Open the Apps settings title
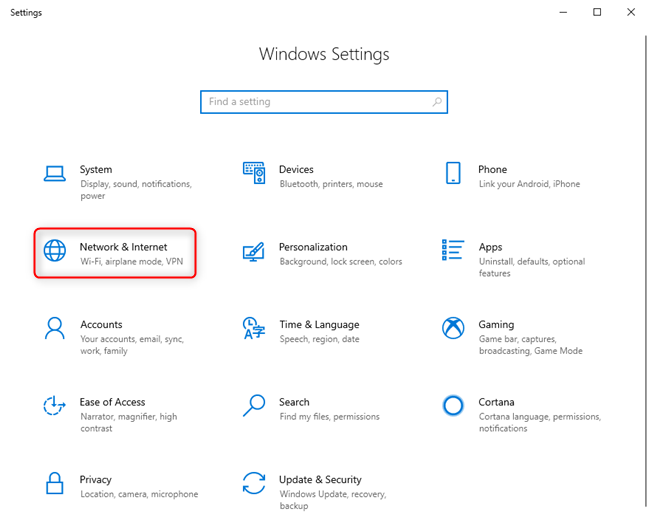Viewport: 648px width, 528px height. 491,247
